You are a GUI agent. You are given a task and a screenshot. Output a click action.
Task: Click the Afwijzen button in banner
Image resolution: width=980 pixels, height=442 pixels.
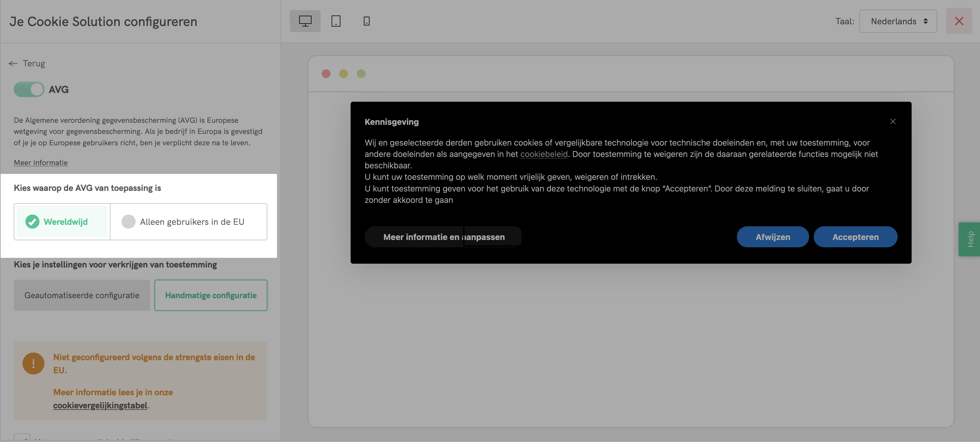pyautogui.click(x=772, y=237)
